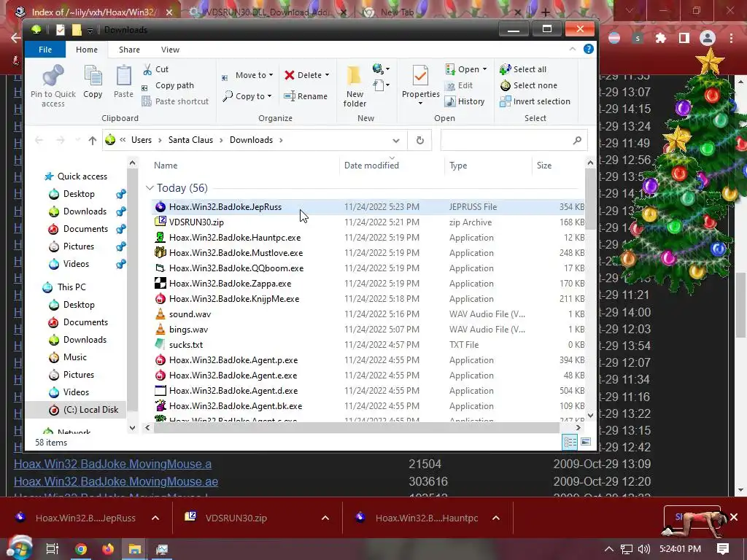Image resolution: width=747 pixels, height=560 pixels.
Task: Click Cut in the Clipboard group
Action: tap(155, 69)
